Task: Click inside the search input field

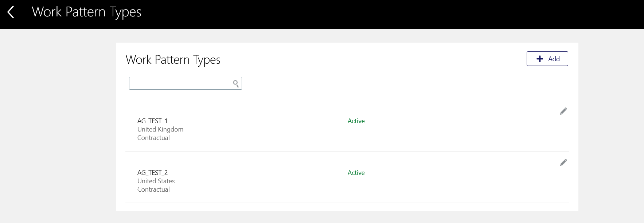Action: (x=179, y=83)
